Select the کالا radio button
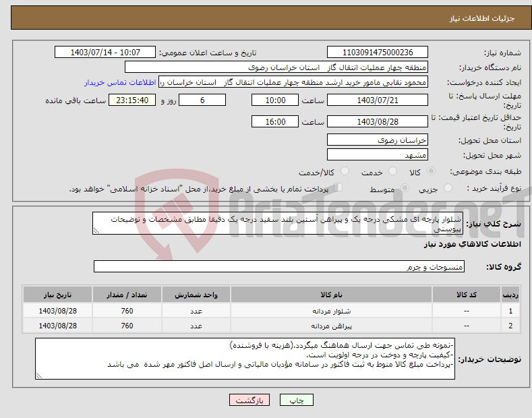The width and height of the screenshot is (532, 418). point(431,171)
